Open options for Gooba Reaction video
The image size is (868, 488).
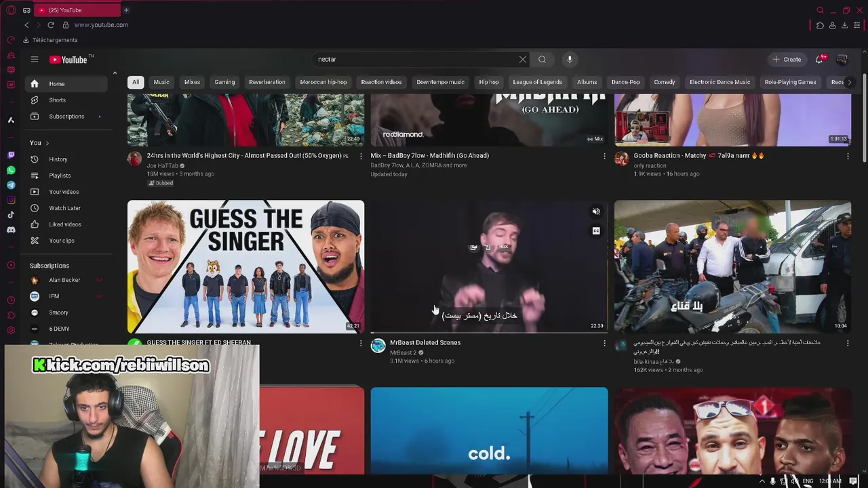(x=848, y=156)
